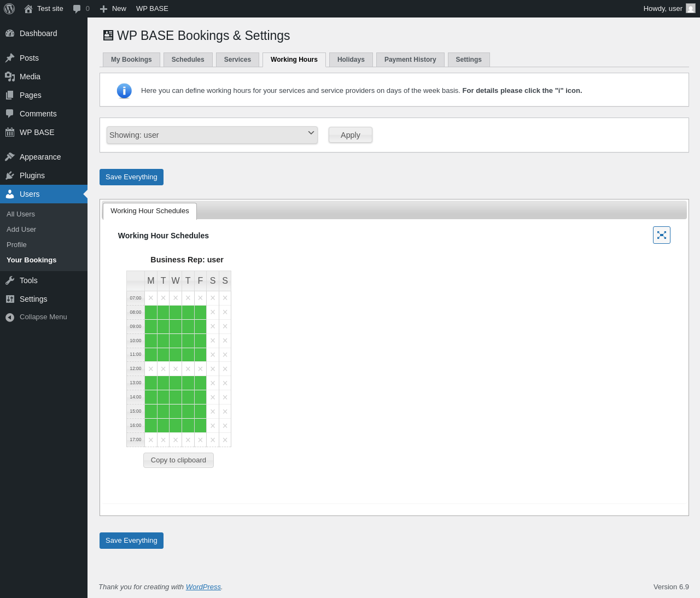The image size is (700, 598).
Task: Open WP BASE calendar icon in sidebar
Action: [10, 132]
